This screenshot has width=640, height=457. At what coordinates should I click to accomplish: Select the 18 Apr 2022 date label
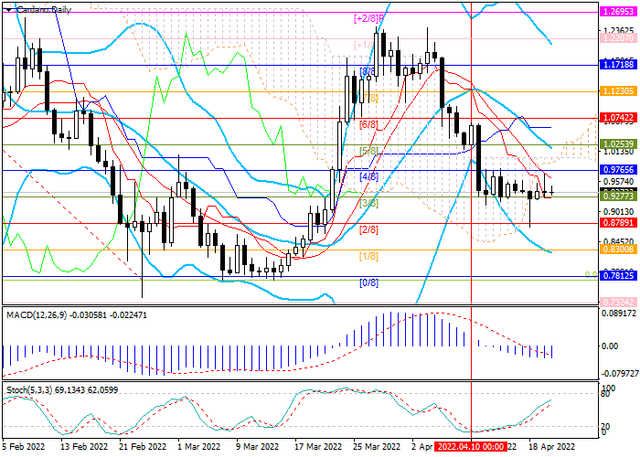tap(552, 446)
